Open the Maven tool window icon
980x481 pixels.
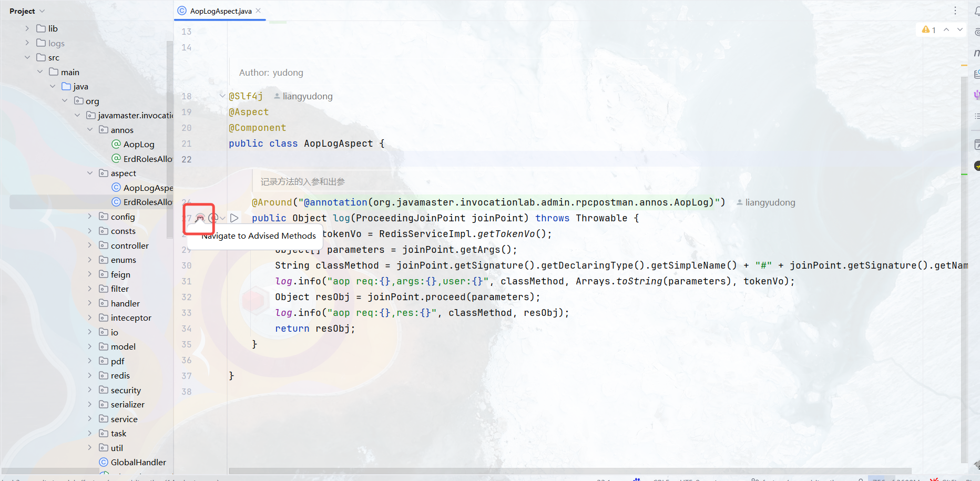(x=976, y=53)
